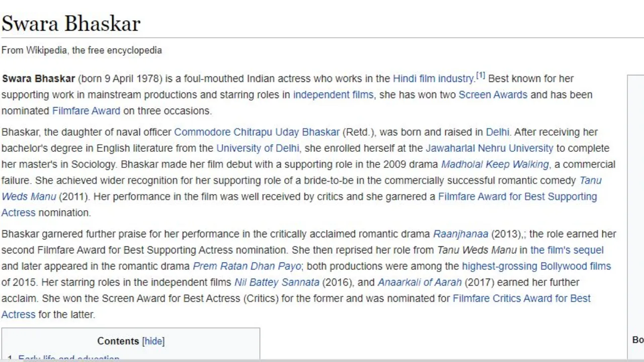Open Nil Battey Sannata link
Viewport: 644px width, 362px height.
pos(277,282)
